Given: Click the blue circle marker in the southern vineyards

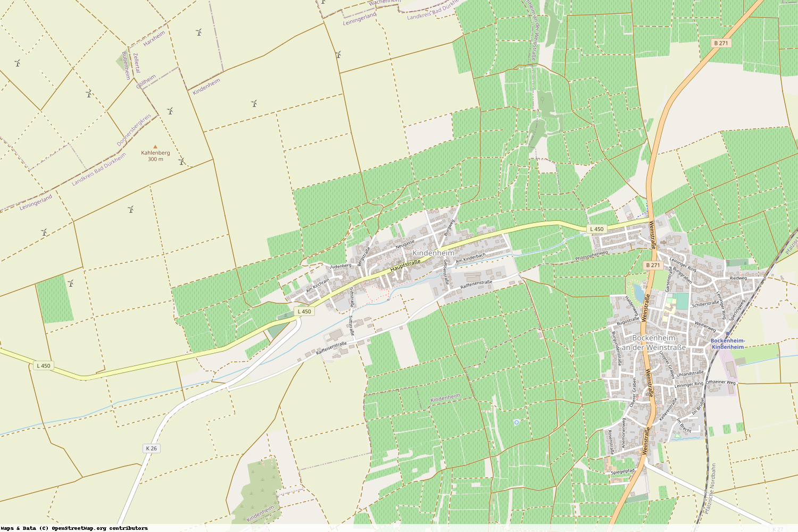Looking at the screenshot, I should click(x=516, y=422).
